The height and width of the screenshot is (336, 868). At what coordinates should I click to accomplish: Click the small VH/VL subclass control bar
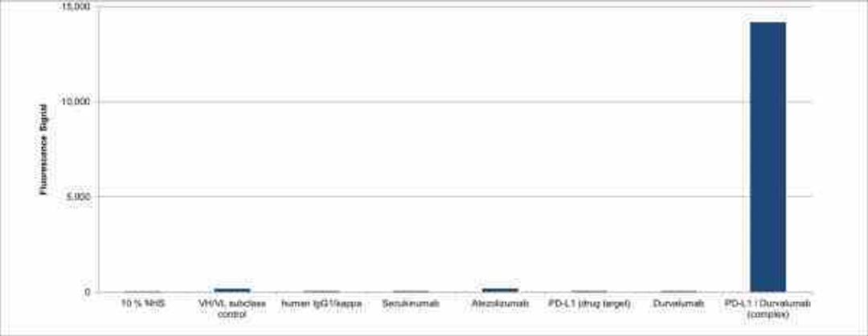click(232, 289)
